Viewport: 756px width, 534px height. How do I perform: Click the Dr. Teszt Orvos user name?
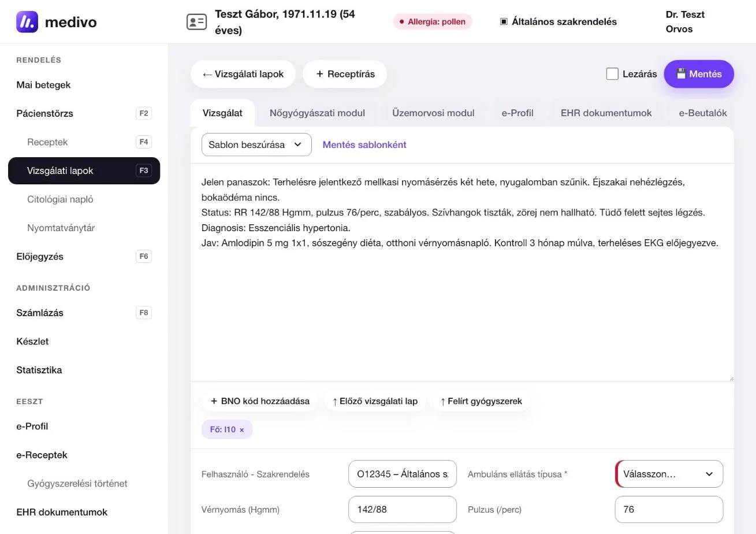[685, 22]
